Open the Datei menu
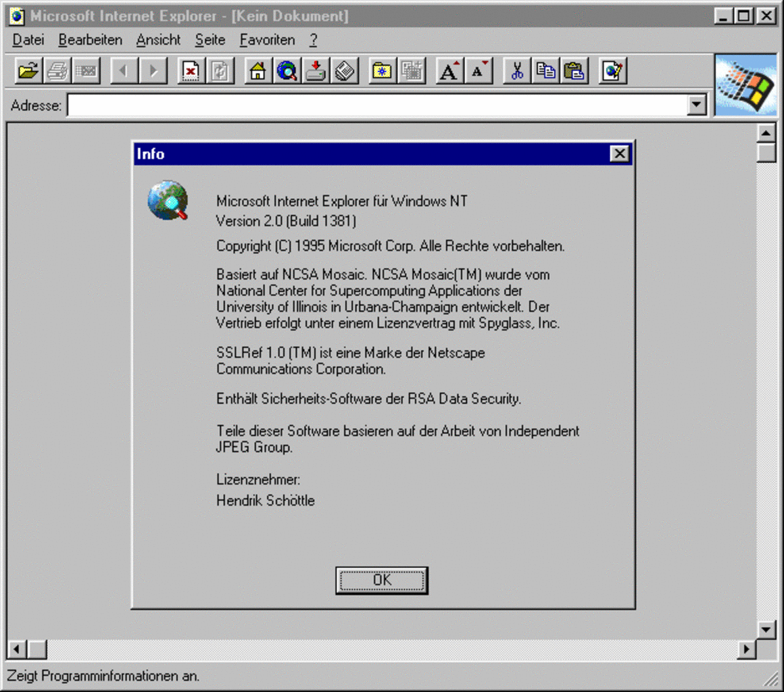 pos(28,40)
